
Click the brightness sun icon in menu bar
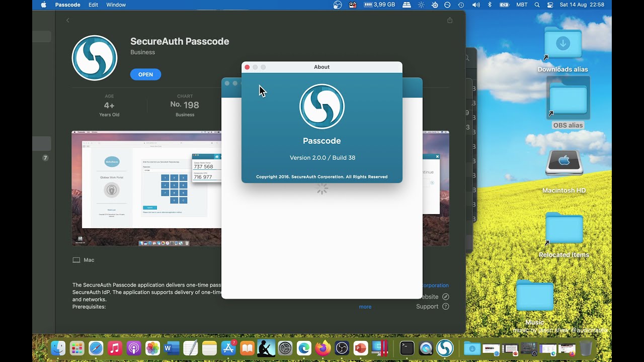421,5
